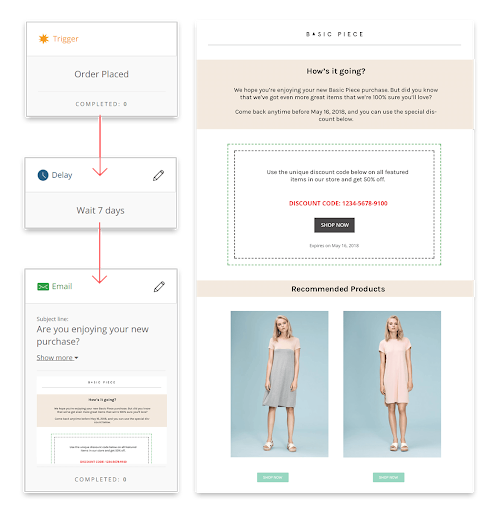This screenshot has height=512, width=486.
Task: Click the green Email envelope icon
Action: click(x=43, y=286)
